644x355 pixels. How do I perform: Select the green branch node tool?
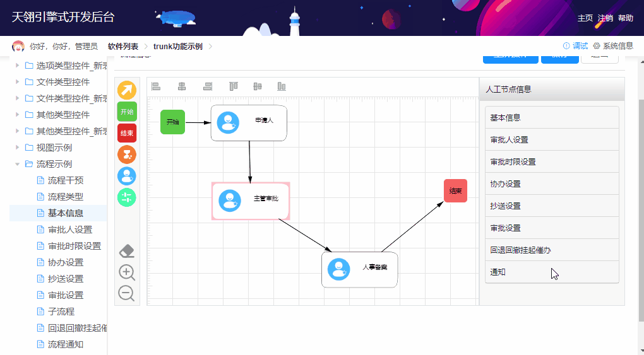point(127,197)
